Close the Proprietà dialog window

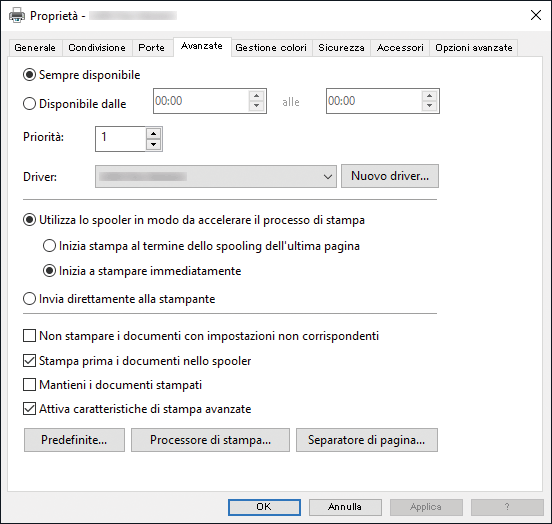(536, 15)
